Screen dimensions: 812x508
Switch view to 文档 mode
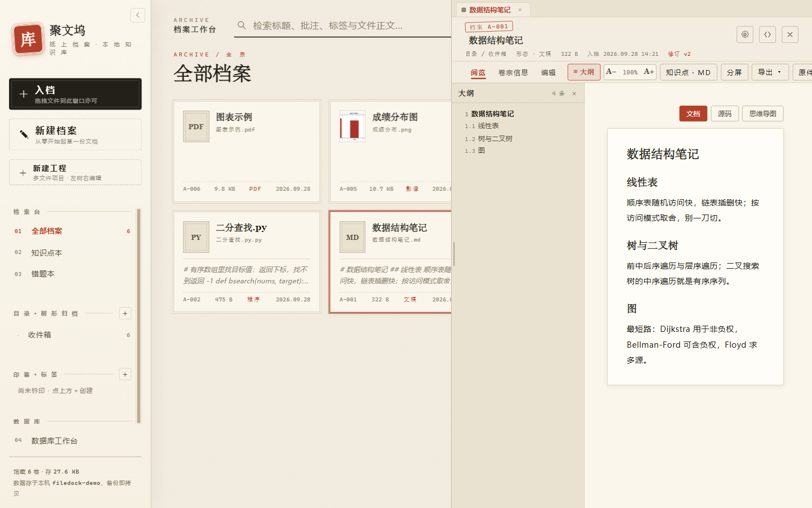(693, 113)
